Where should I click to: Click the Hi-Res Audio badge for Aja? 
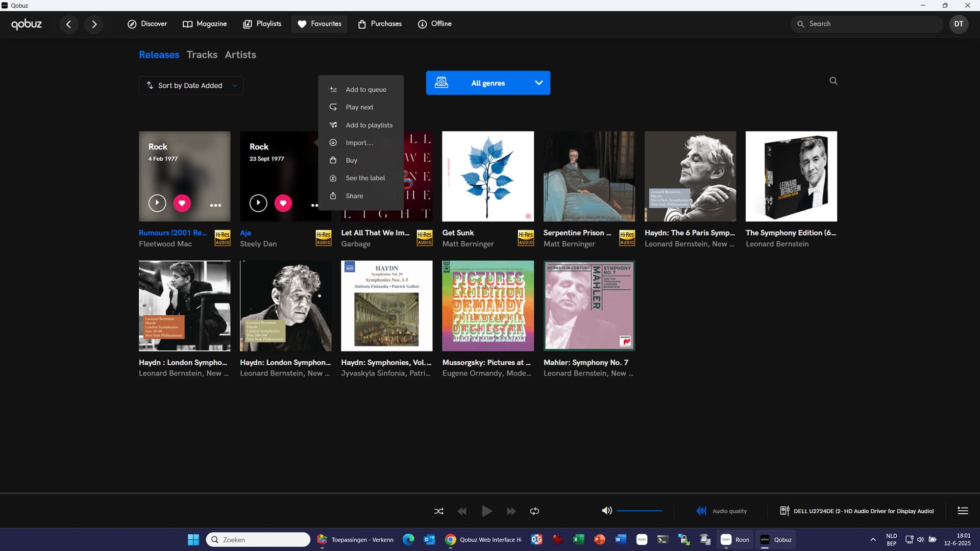pos(324,238)
